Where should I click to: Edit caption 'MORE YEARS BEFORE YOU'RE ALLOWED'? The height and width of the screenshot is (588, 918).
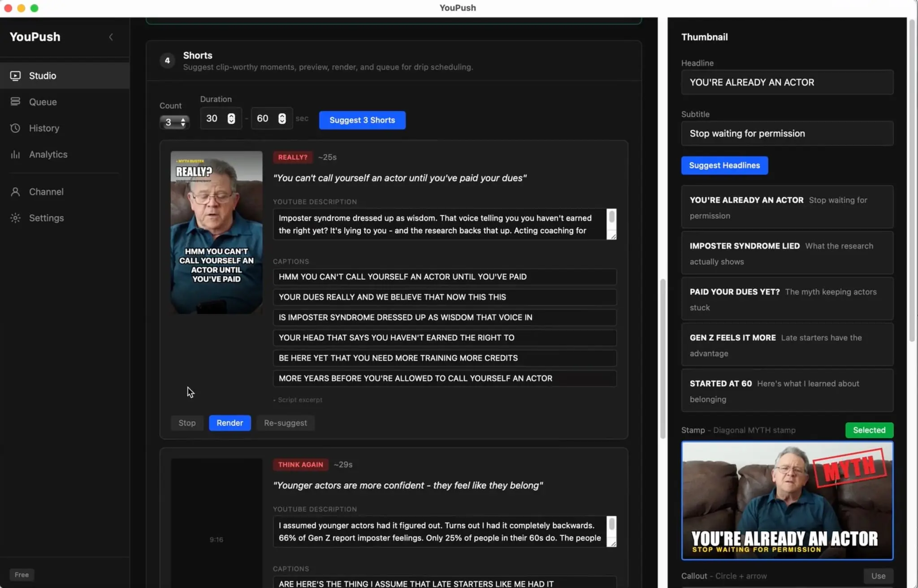click(x=445, y=378)
